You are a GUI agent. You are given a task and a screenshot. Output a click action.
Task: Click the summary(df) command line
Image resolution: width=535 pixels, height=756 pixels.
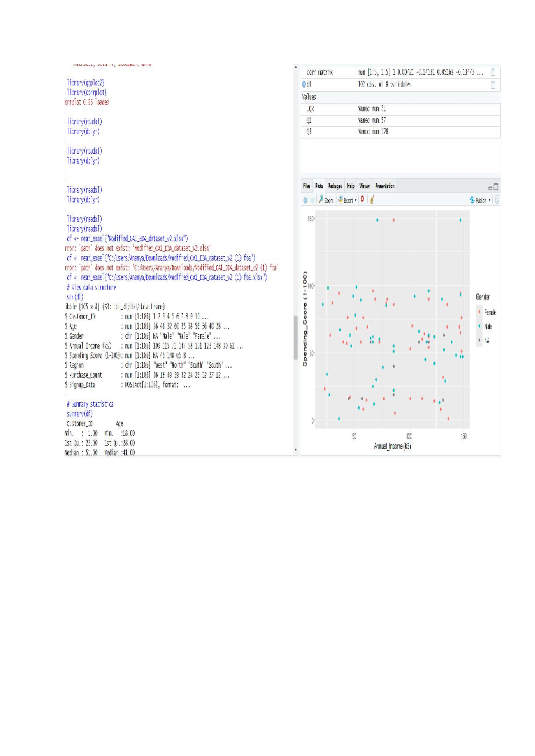[79, 414]
